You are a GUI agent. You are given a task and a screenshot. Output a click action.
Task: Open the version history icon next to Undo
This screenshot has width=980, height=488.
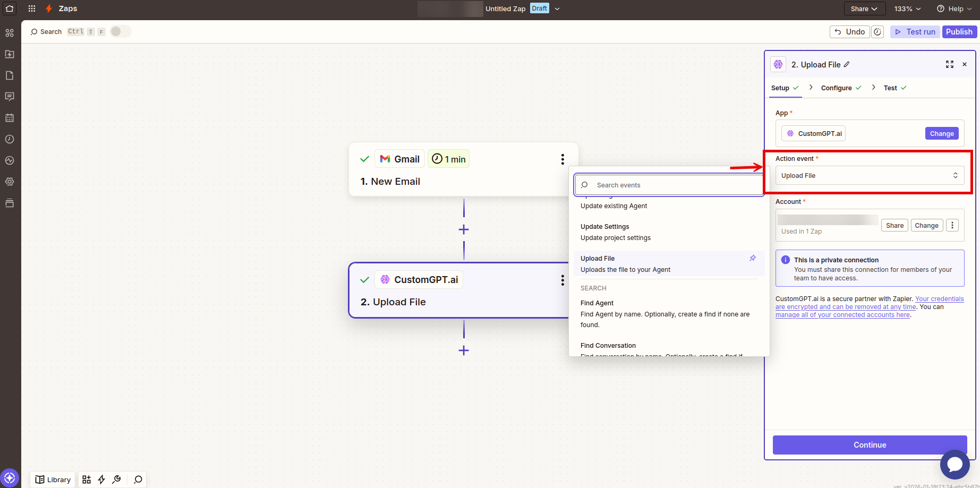pos(877,32)
